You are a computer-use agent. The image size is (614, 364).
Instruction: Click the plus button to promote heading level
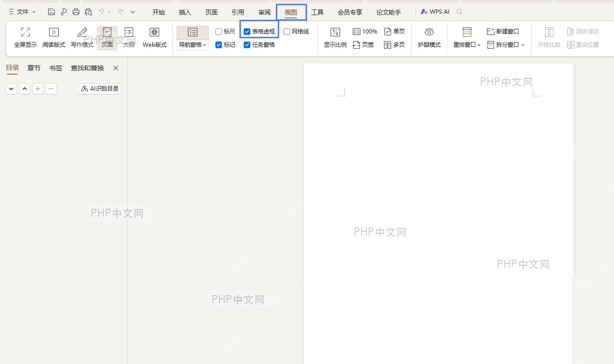tap(38, 88)
